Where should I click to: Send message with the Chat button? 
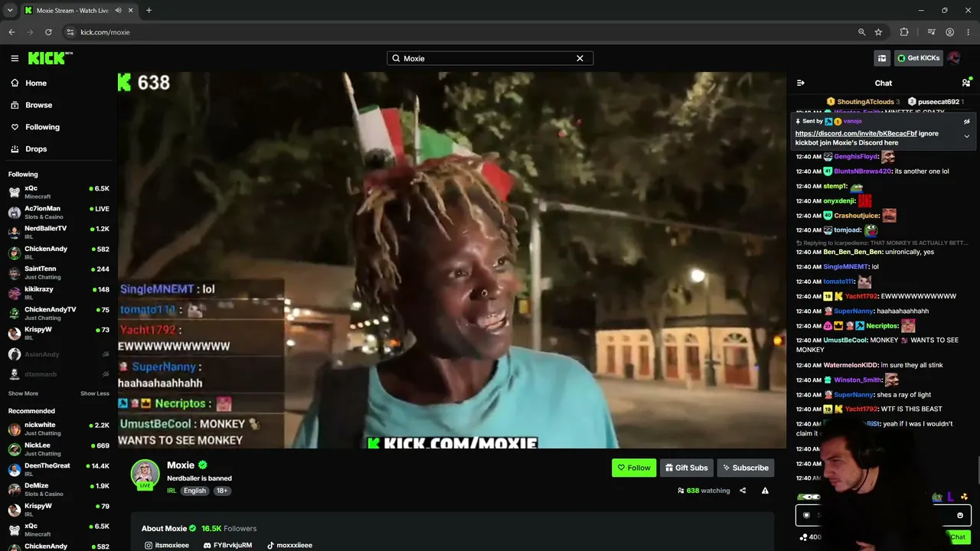(958, 537)
